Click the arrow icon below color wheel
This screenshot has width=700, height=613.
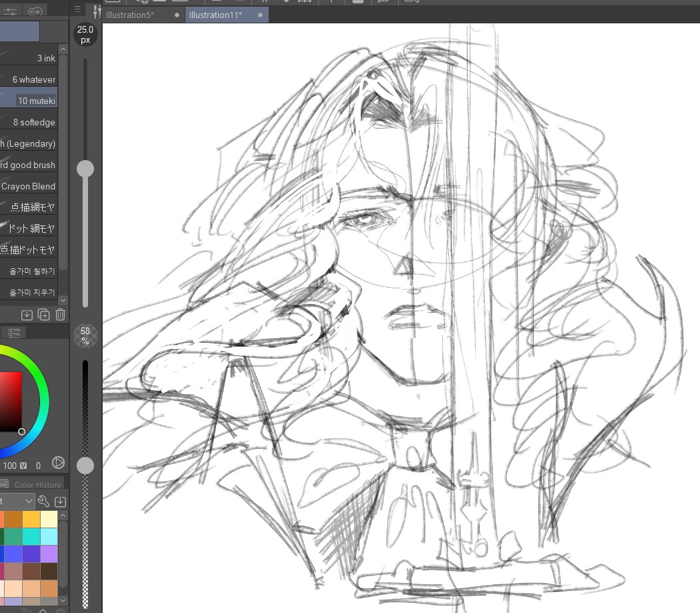[x=58, y=462]
